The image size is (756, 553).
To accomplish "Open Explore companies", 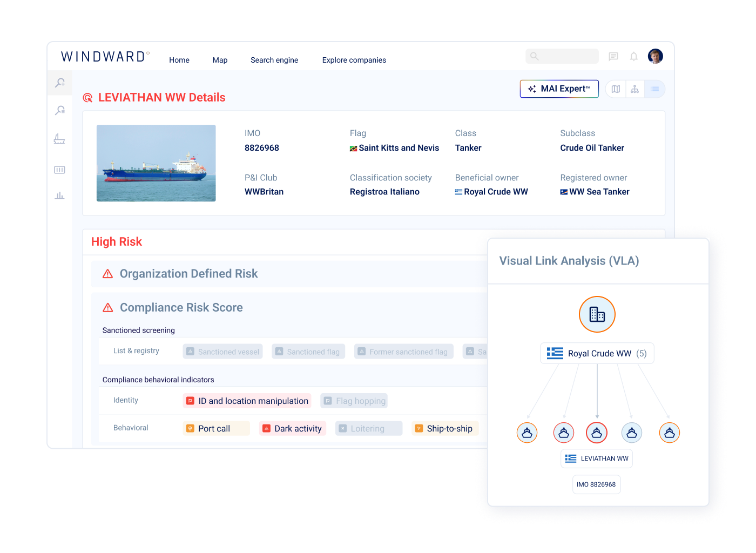I will coord(354,60).
